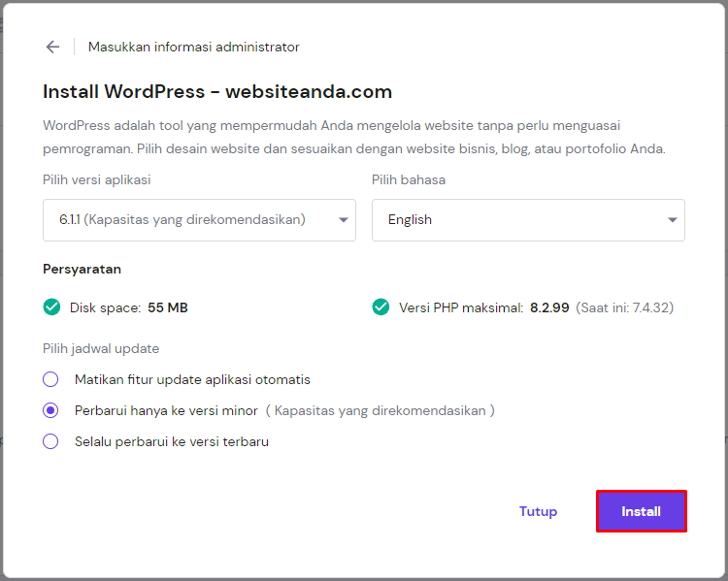Click the Versi PHP maksimal check icon
Viewport: 728px width, 581px height.
(x=381, y=307)
